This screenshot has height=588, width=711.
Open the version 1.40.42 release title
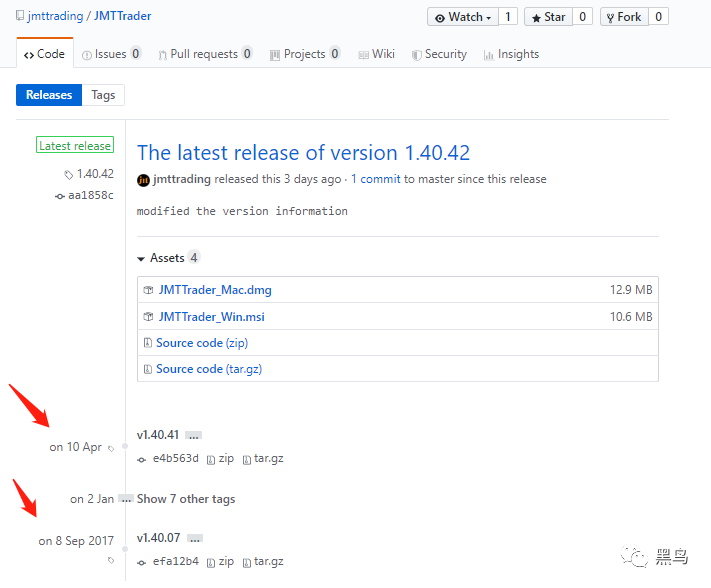[x=303, y=153]
